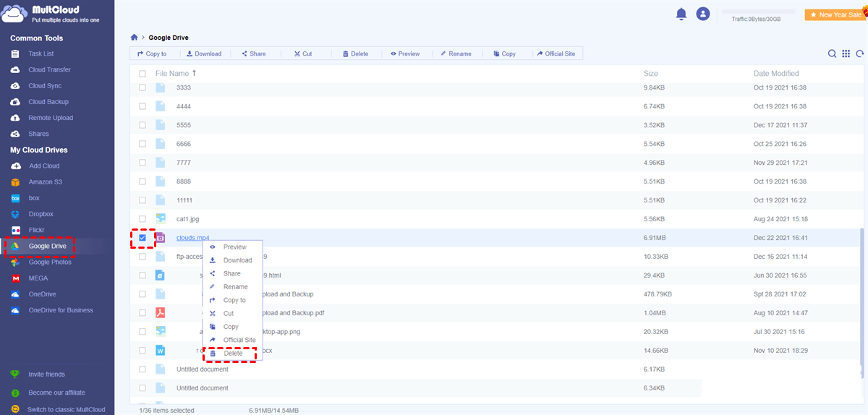This screenshot has width=868, height=415.
Task: Click Cut toolbar button
Action: click(x=302, y=54)
